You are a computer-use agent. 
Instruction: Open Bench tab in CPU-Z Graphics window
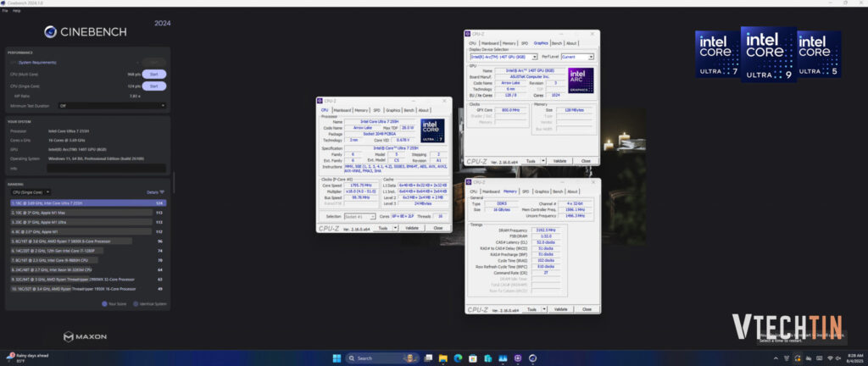[557, 43]
